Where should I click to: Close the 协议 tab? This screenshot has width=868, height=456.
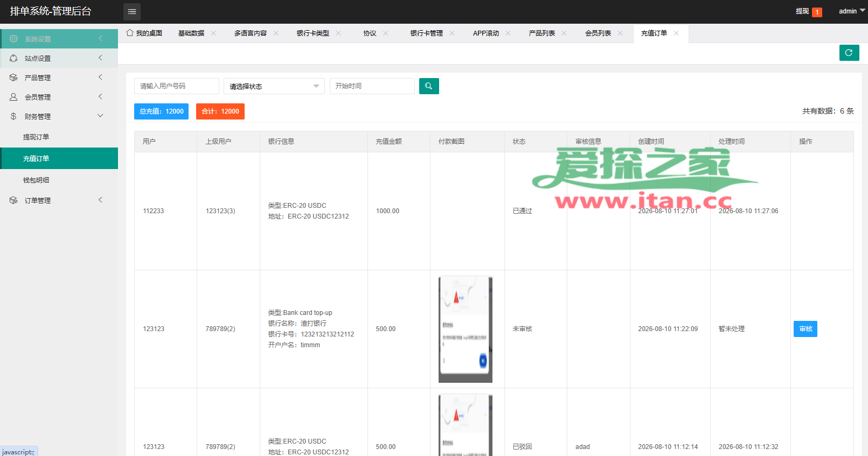pos(386,33)
